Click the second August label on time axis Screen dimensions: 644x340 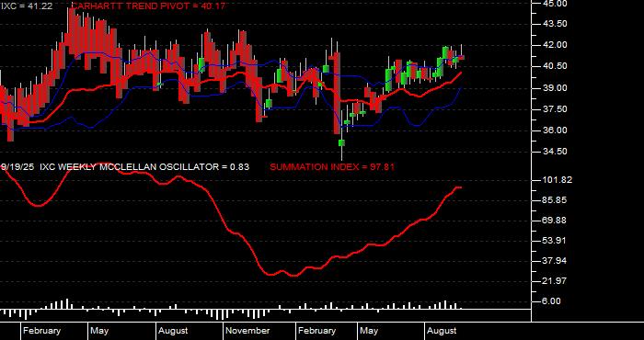[441, 331]
